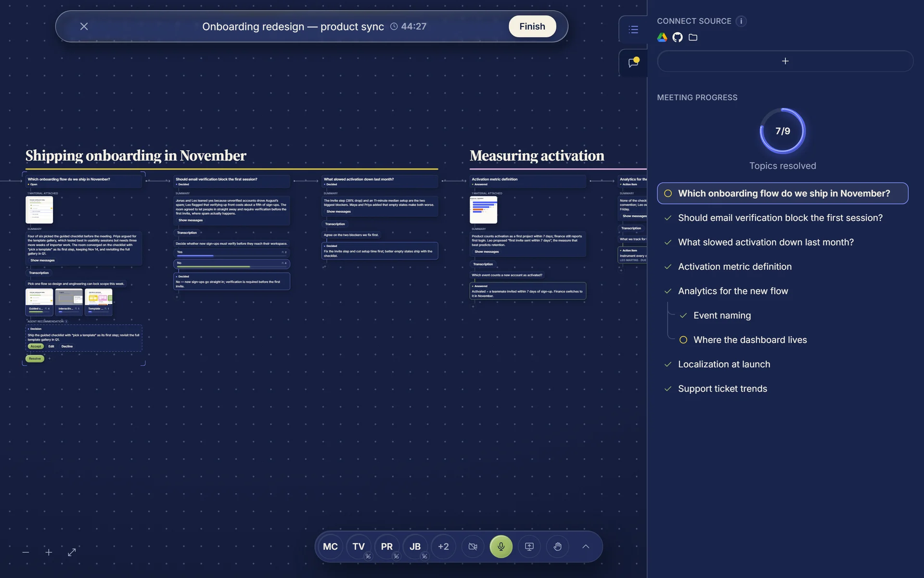Expand Transcription under 'What slowed activation down' card

pyautogui.click(x=335, y=224)
